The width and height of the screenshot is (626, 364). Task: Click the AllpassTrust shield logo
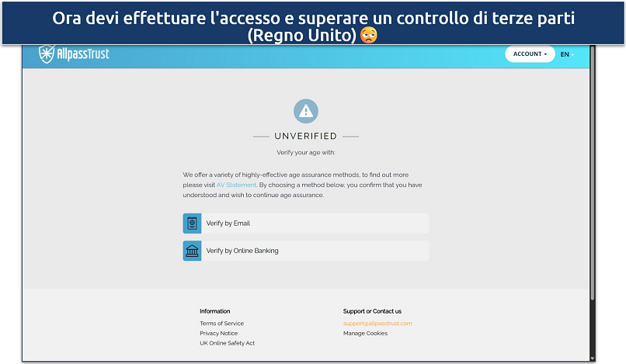tap(47, 55)
